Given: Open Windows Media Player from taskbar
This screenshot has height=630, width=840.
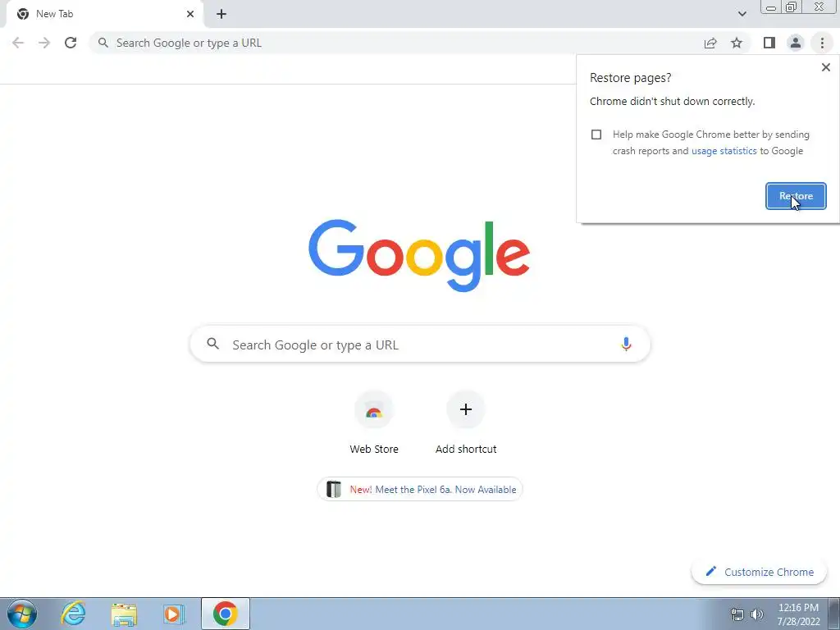Looking at the screenshot, I should click(174, 614).
